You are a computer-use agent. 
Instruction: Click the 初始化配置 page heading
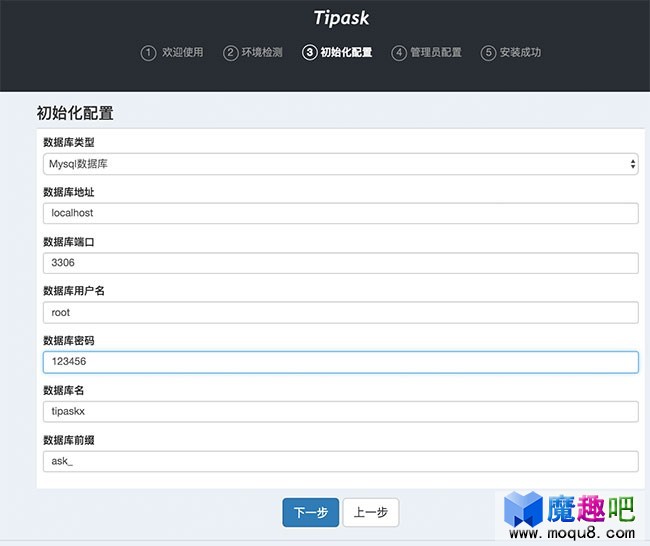[x=75, y=113]
